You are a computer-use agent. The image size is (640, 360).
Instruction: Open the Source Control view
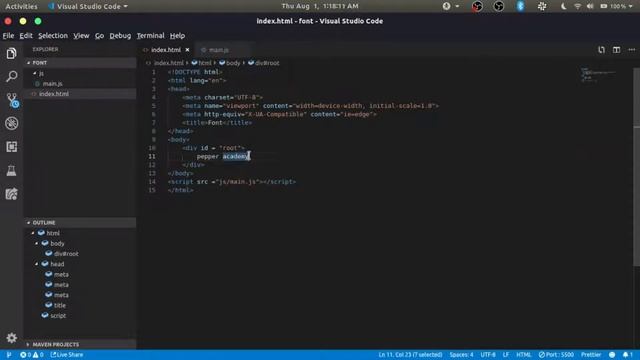[x=12, y=100]
